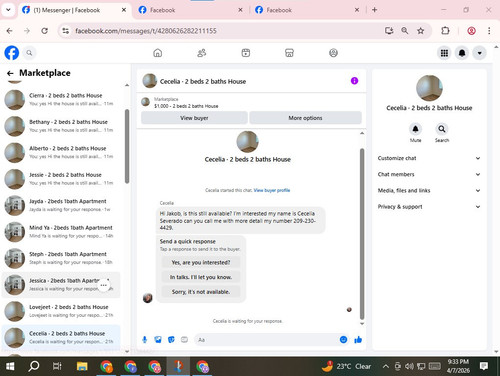This screenshot has width=500, height=376.
Task: Open Windows taskbar search
Action: click(x=33, y=366)
